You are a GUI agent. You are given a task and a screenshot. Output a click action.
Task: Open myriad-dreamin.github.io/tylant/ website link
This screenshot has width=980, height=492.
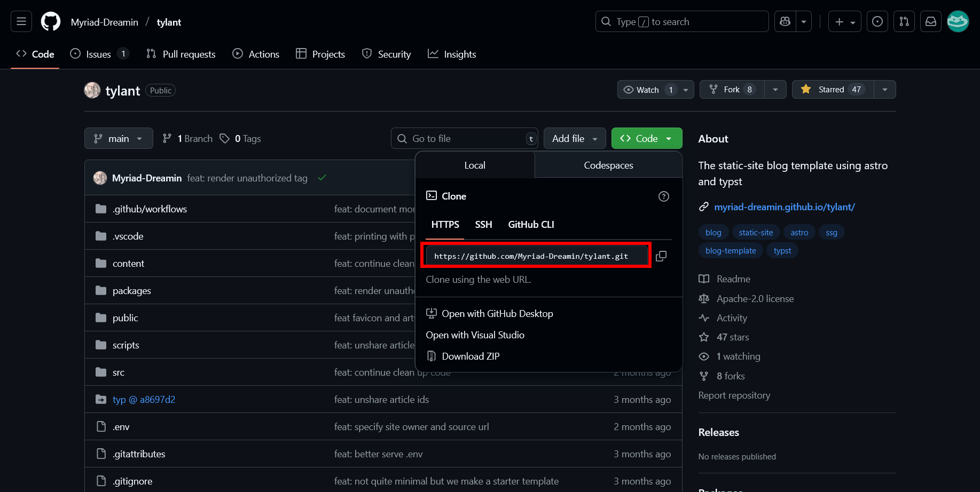[x=785, y=207]
